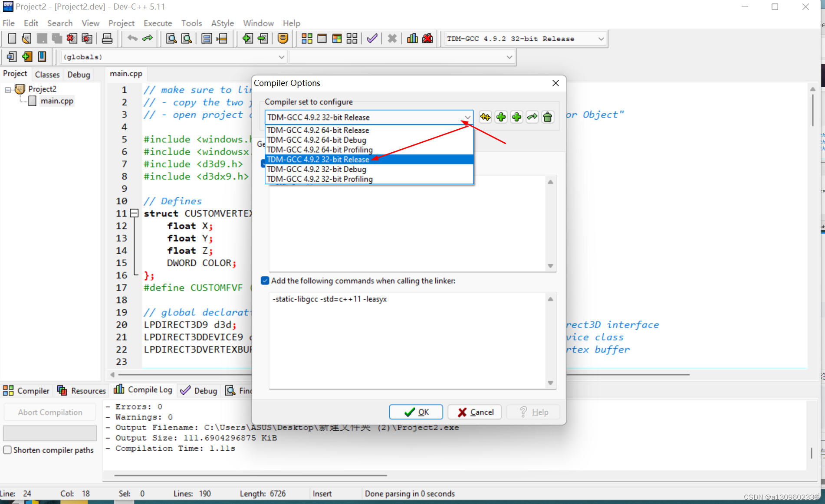Click the Profile Analysis bar chart icon
825x504 pixels.
point(412,39)
